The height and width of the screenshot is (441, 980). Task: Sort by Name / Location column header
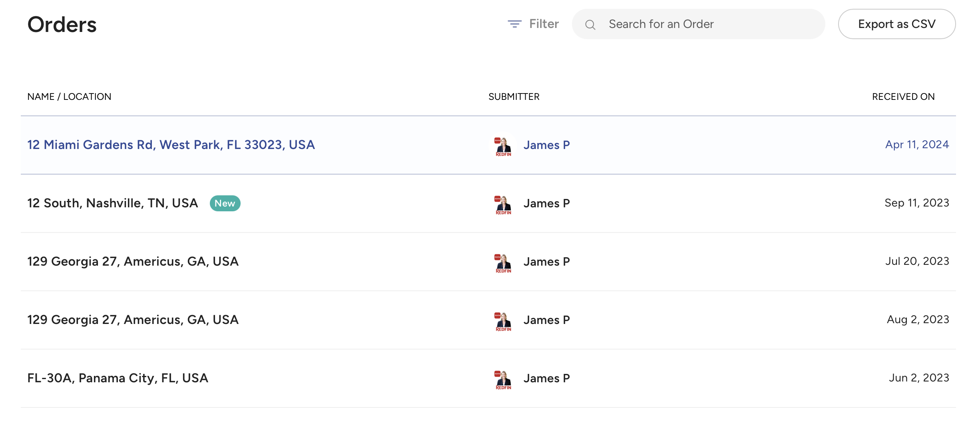[69, 97]
